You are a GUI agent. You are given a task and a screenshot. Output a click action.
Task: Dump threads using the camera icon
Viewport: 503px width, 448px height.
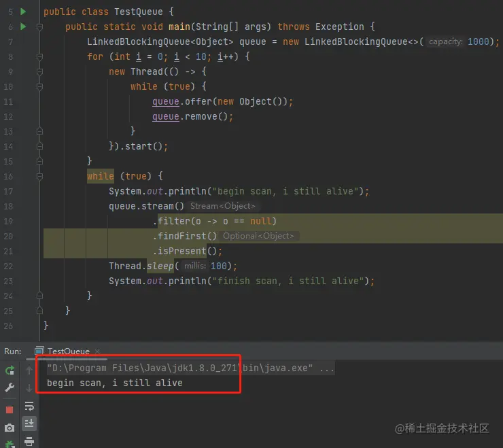[x=10, y=428]
